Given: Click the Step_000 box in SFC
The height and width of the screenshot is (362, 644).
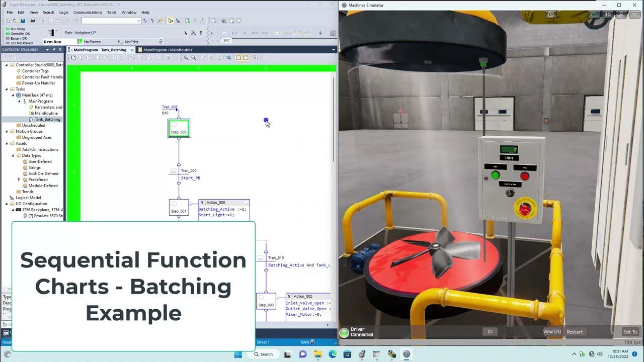Looking at the screenshot, I should pos(179,128).
